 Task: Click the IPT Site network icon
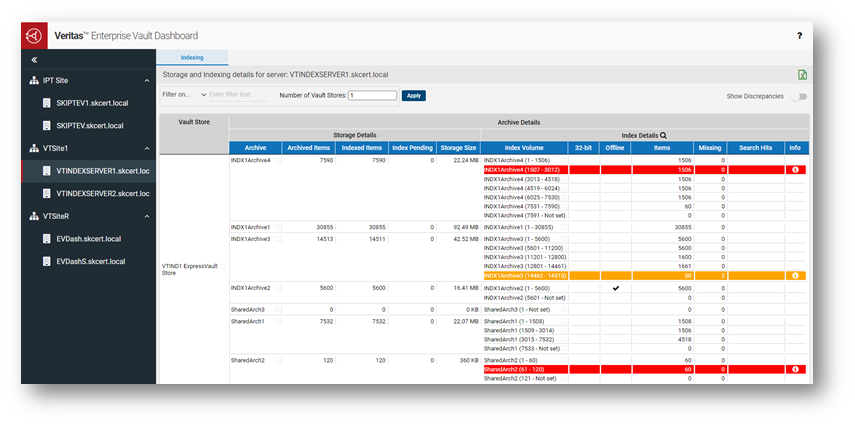(34, 81)
